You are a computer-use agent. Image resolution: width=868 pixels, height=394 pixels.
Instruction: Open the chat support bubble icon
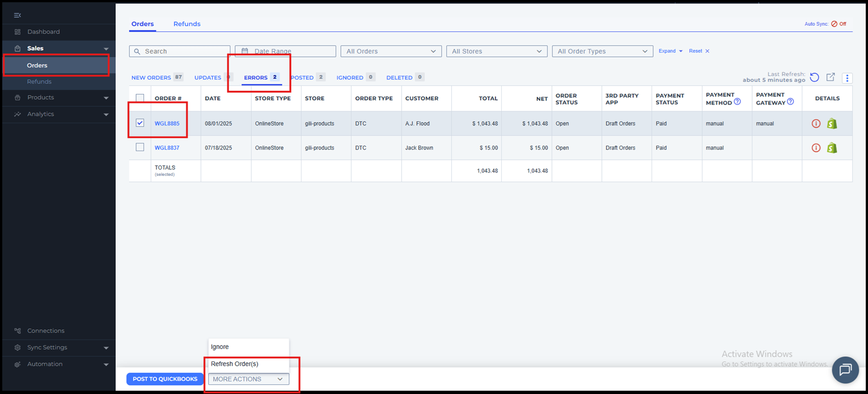tap(845, 370)
